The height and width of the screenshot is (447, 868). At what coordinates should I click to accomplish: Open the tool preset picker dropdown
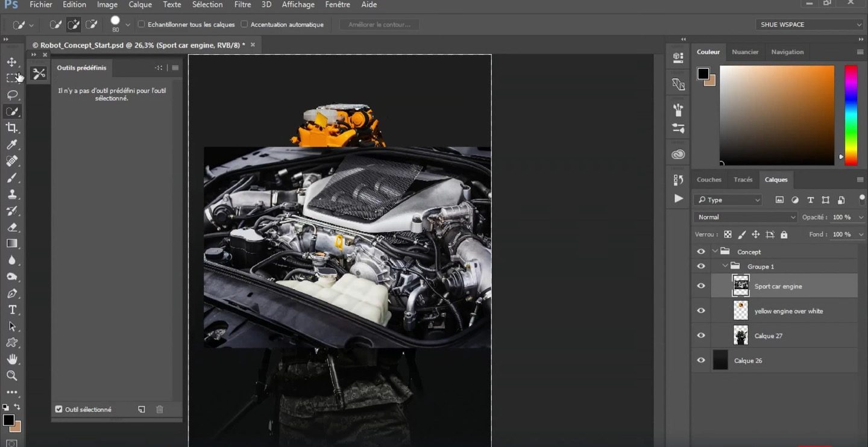click(31, 25)
